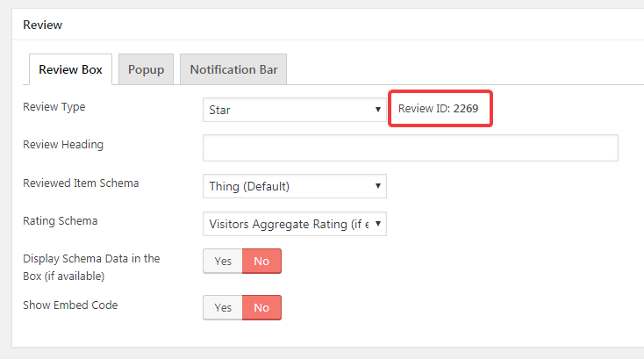Expand the Reviewed Item Schema dropdown
The height and width of the screenshot is (359, 644).
point(294,186)
